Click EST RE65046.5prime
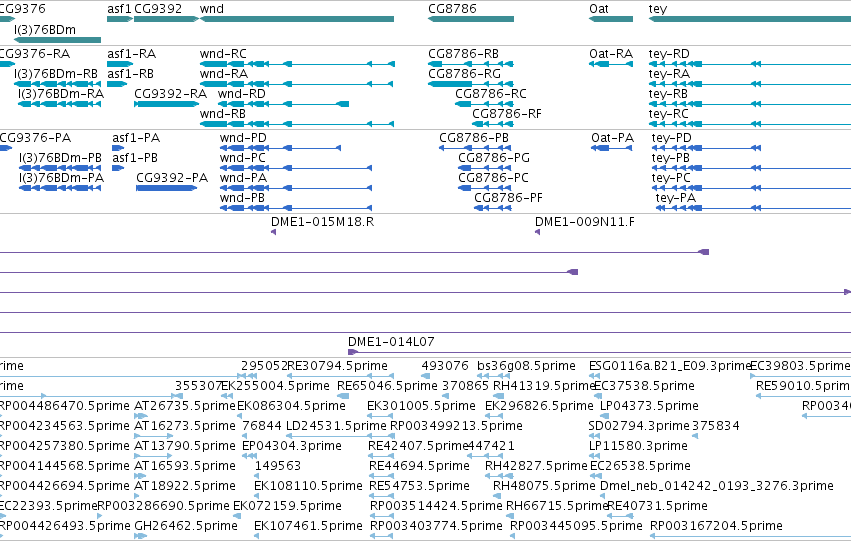851x541 pixels. (343, 396)
